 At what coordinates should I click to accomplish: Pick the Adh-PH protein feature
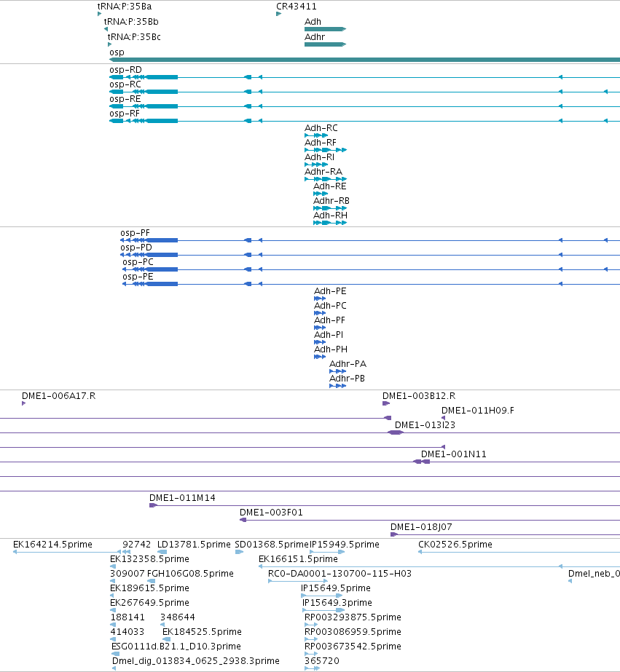click(320, 357)
